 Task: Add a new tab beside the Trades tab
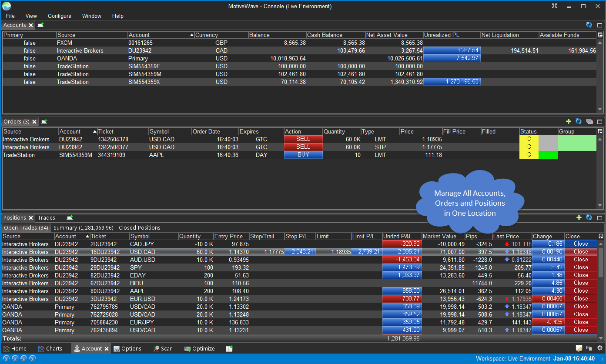70,217
